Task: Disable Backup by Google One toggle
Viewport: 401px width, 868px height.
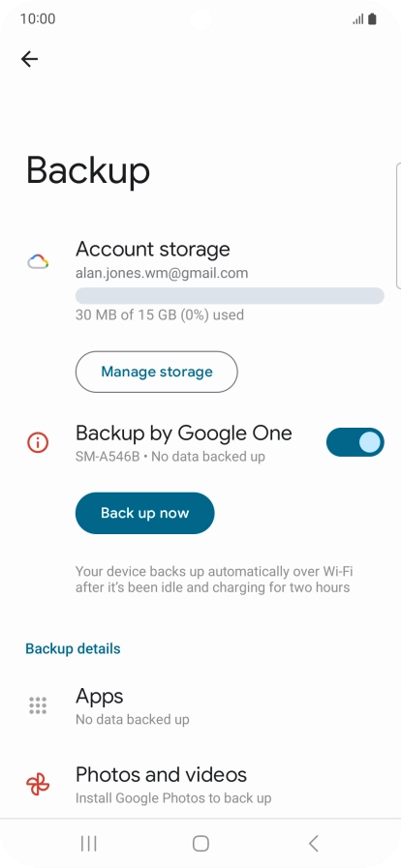Action: coord(355,442)
